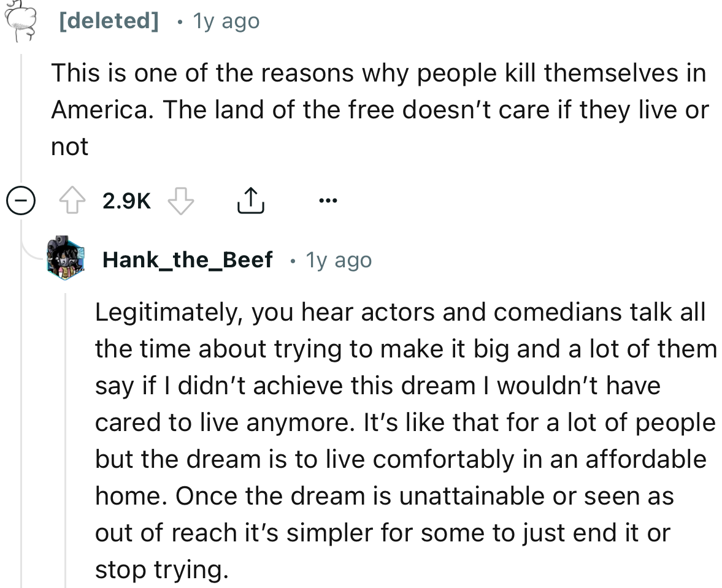Tap the upvote arrow beside the 2.9K count

tap(72, 199)
